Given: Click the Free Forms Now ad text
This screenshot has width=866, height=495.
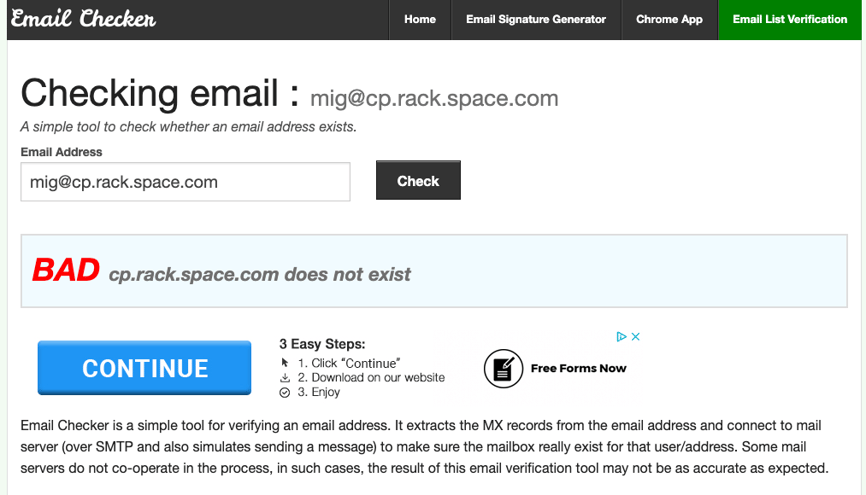Looking at the screenshot, I should point(578,368).
